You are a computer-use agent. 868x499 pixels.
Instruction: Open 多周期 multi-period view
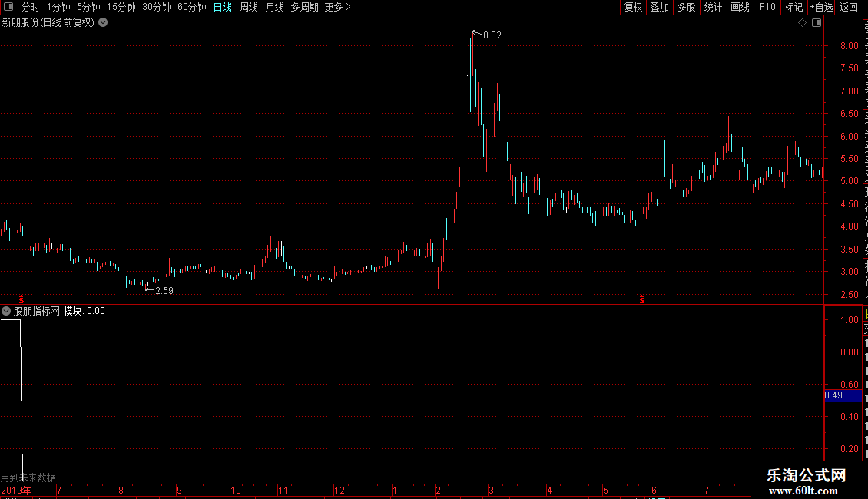coord(304,7)
